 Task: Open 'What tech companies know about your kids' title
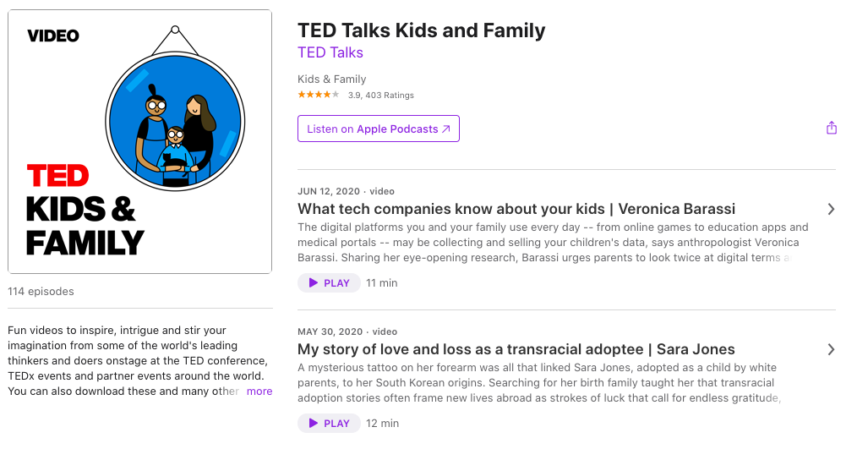tap(516, 209)
